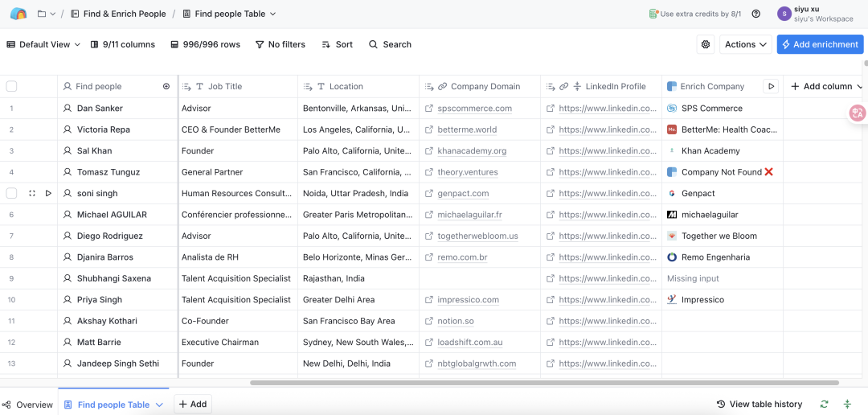This screenshot has height=415, width=868.
Task: Switch to the Overview tab
Action: tap(27, 405)
